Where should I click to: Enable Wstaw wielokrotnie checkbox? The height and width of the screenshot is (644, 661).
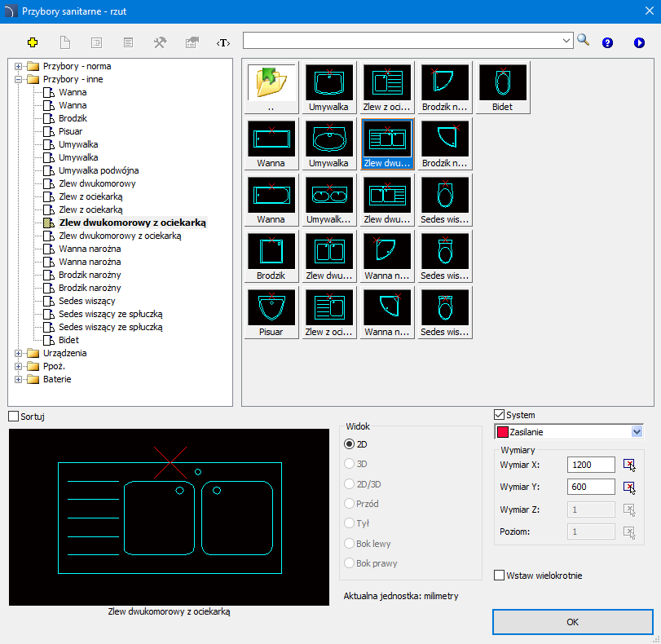(500, 576)
